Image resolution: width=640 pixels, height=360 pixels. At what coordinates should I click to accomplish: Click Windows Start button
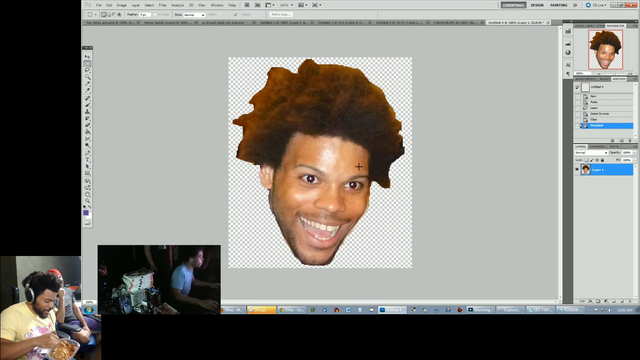point(89,310)
